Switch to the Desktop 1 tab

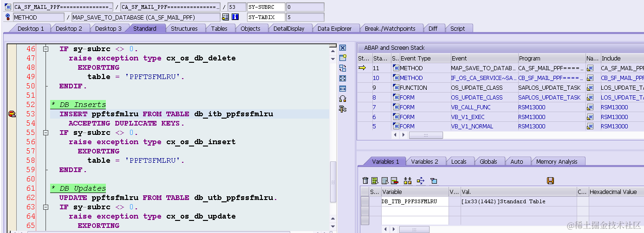(x=31, y=28)
